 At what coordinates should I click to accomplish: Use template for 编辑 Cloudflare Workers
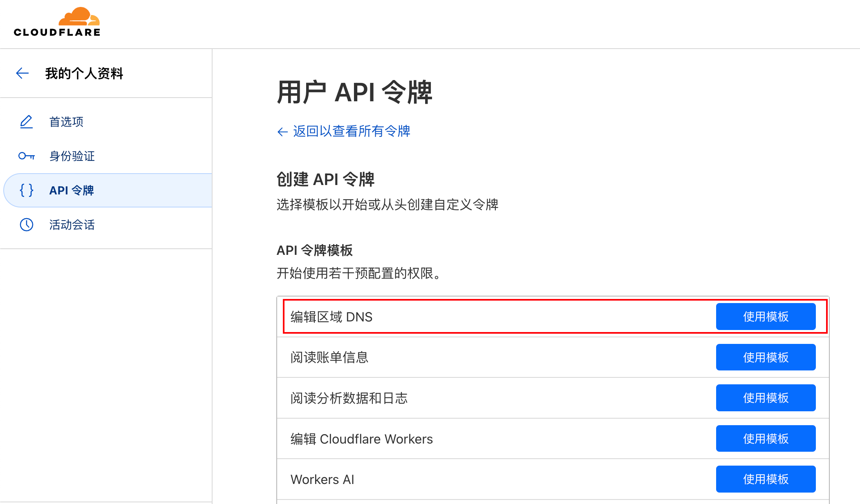point(766,439)
